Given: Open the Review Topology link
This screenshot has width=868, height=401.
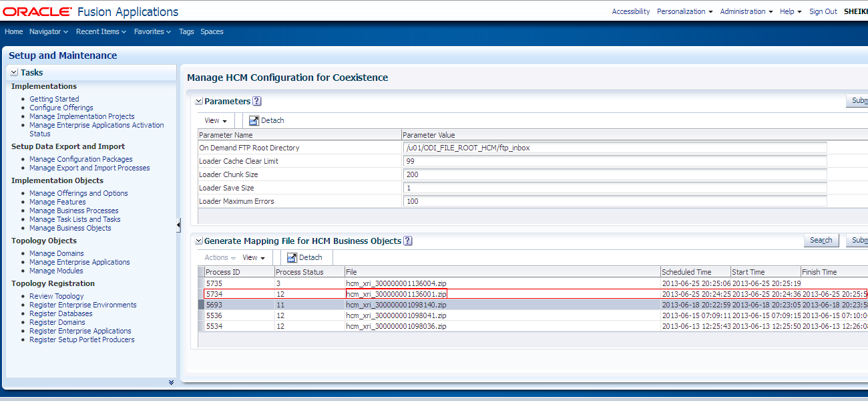Looking at the screenshot, I should click(x=57, y=296).
